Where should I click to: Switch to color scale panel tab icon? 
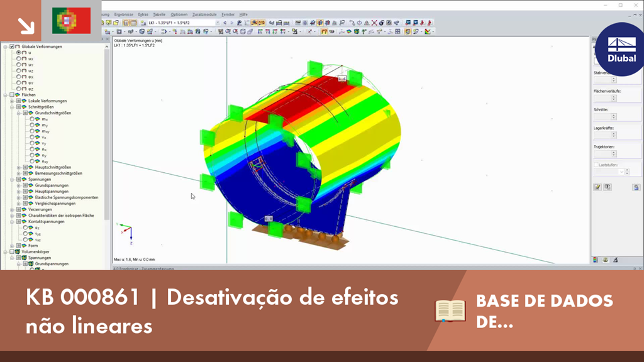596,260
